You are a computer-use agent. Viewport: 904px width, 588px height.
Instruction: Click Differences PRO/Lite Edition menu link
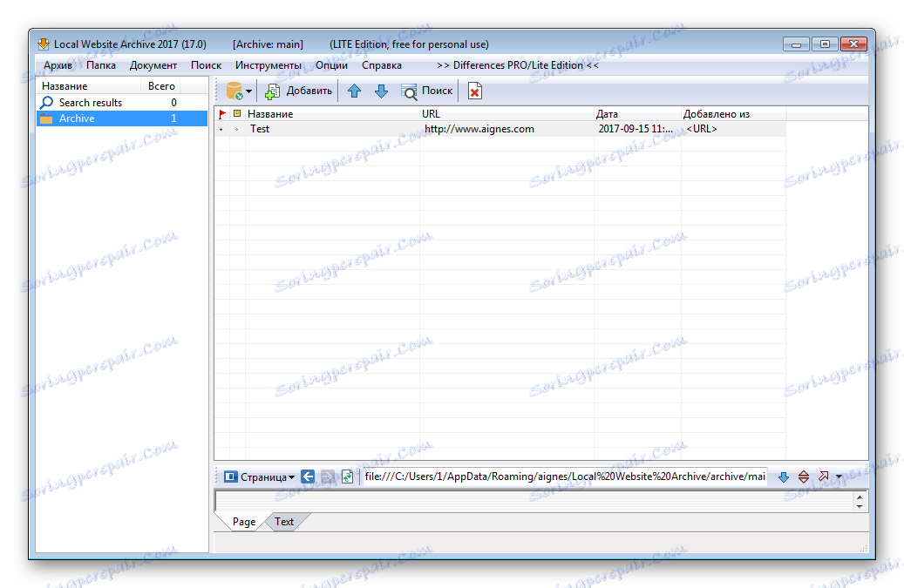pyautogui.click(x=518, y=65)
